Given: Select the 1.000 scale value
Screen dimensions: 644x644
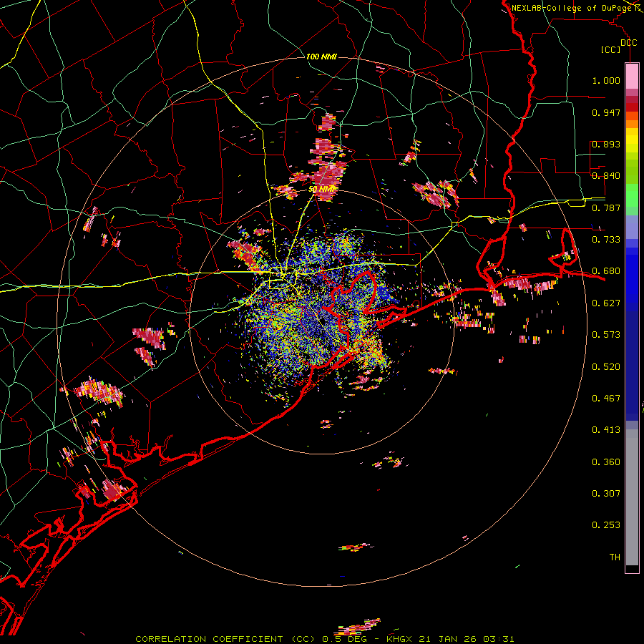Looking at the screenshot, I should (606, 80).
